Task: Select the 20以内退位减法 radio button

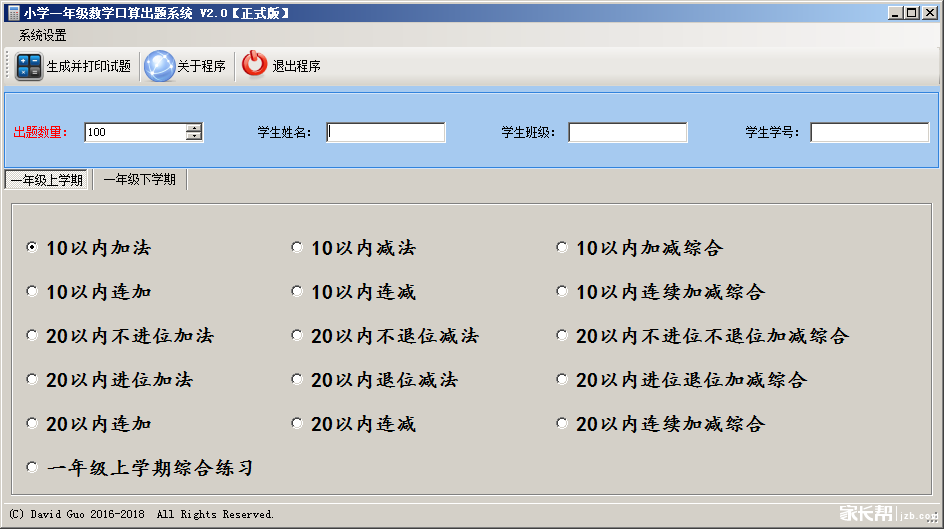Action: [297, 379]
